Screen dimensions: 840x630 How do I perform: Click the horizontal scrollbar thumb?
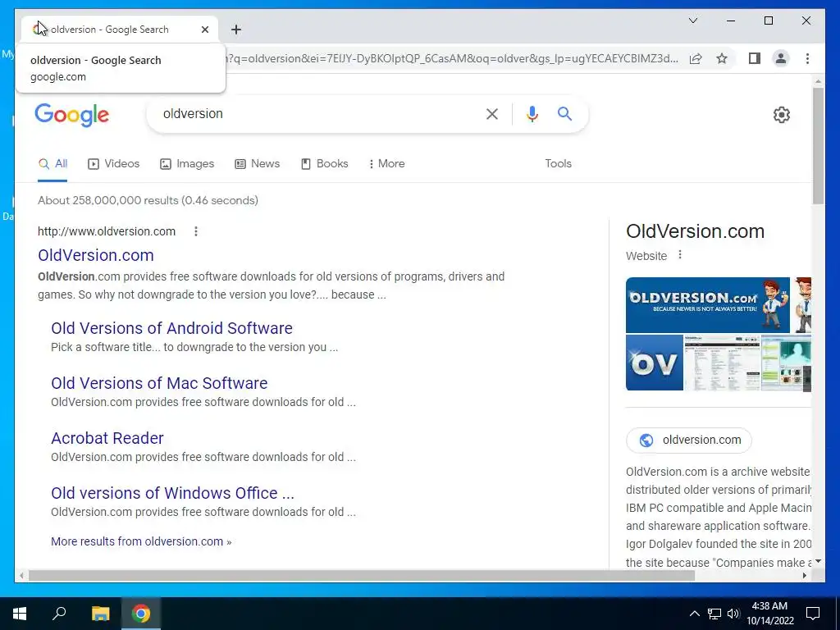362,576
